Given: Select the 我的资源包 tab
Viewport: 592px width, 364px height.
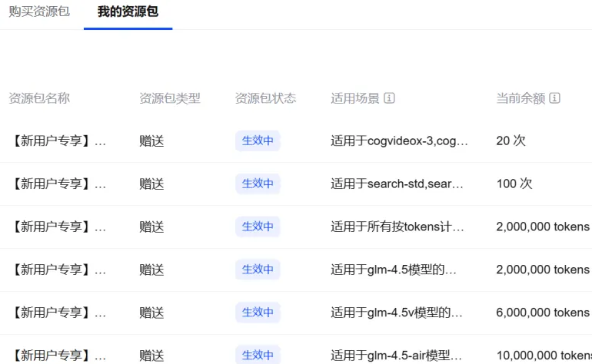Looking at the screenshot, I should coord(128,13).
